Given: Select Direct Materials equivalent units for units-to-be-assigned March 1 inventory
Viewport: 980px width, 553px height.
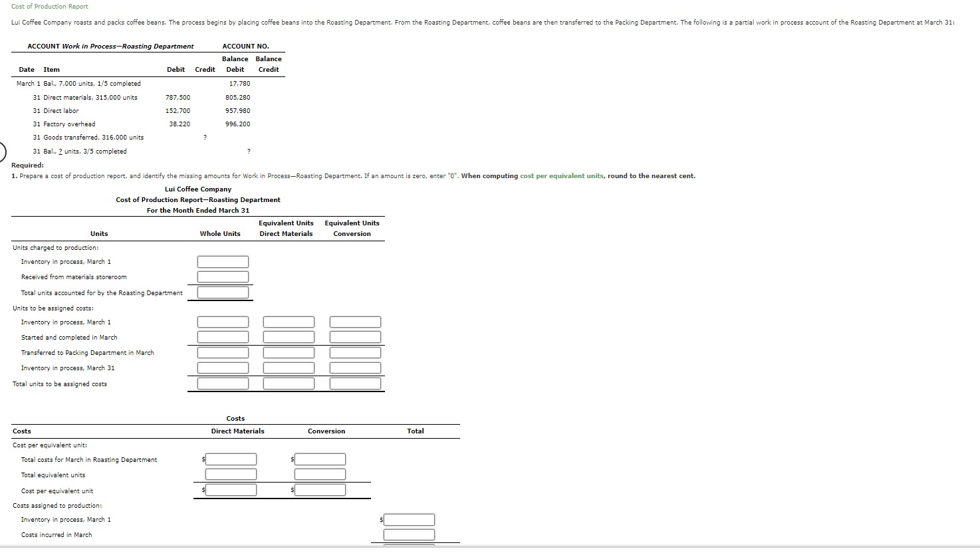Looking at the screenshot, I should (289, 322).
